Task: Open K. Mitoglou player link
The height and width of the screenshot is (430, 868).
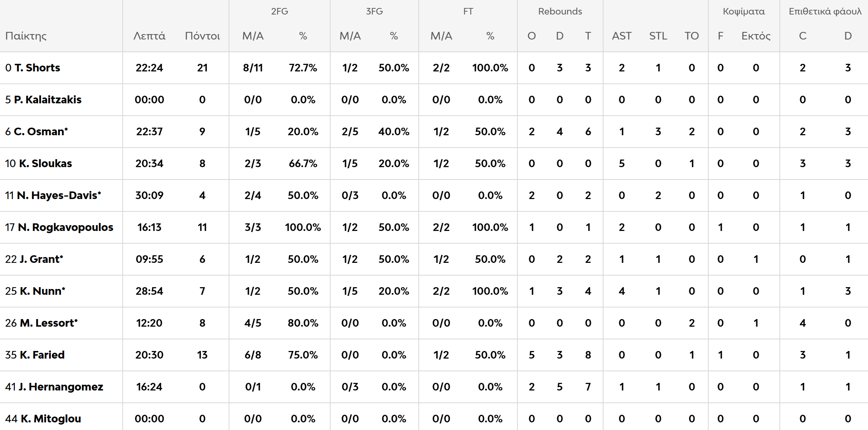Action: coord(50,419)
